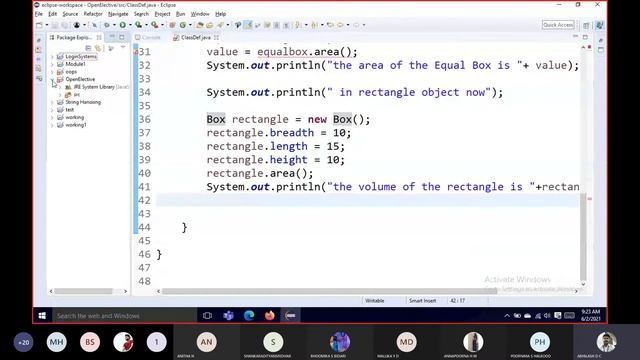Open Task View on the taskbar

[x=207, y=316]
